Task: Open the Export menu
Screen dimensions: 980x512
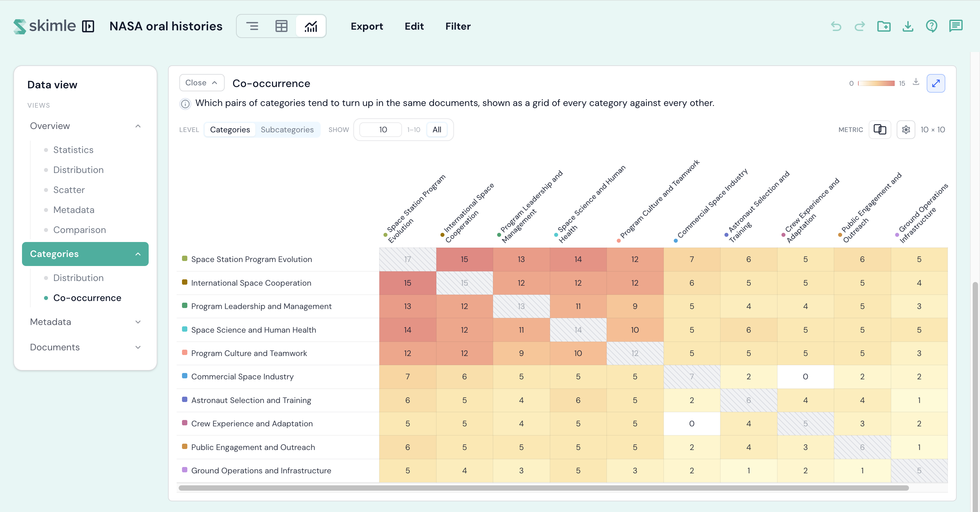Action: tap(367, 26)
